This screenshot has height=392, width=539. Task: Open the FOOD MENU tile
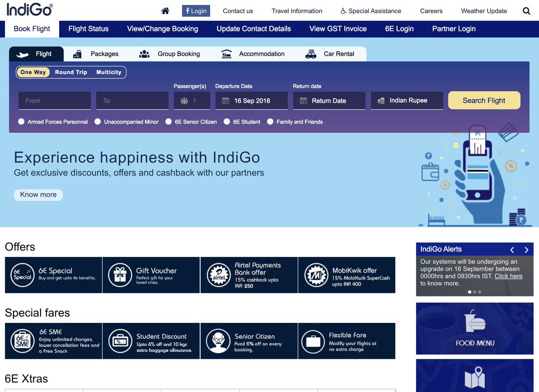coord(475,329)
